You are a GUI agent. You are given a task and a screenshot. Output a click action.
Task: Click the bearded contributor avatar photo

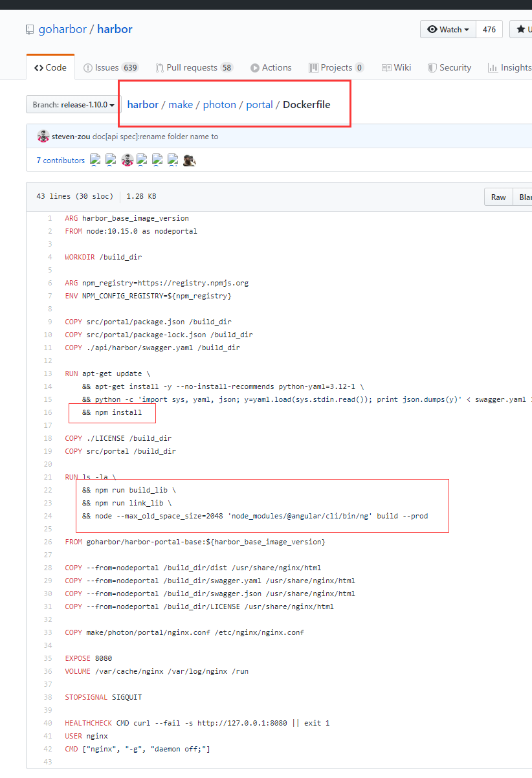coord(190,160)
